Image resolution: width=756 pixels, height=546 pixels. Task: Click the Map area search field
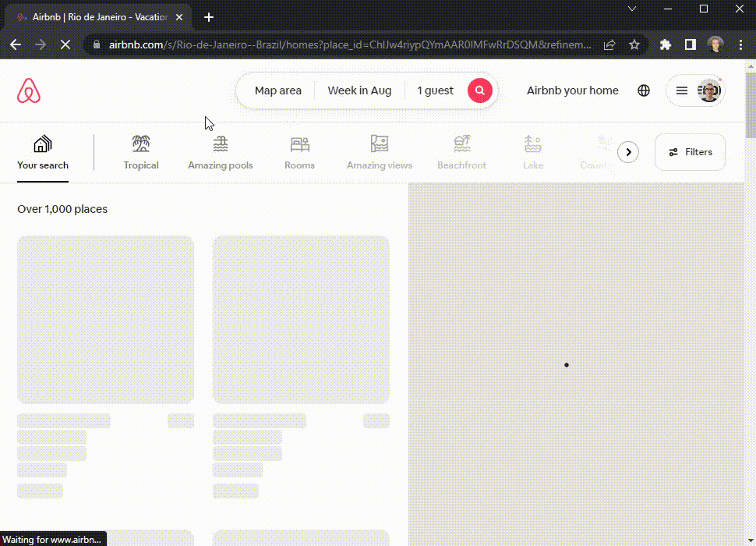pos(277,90)
